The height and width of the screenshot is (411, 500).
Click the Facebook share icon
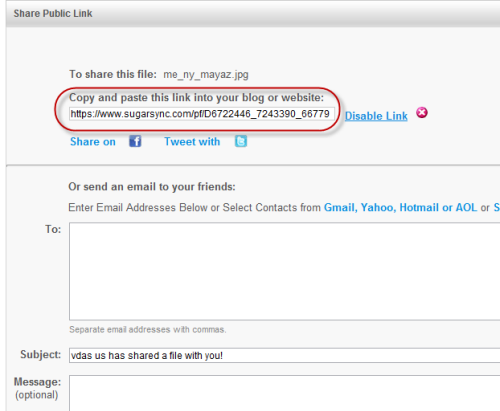pyautogui.click(x=135, y=141)
